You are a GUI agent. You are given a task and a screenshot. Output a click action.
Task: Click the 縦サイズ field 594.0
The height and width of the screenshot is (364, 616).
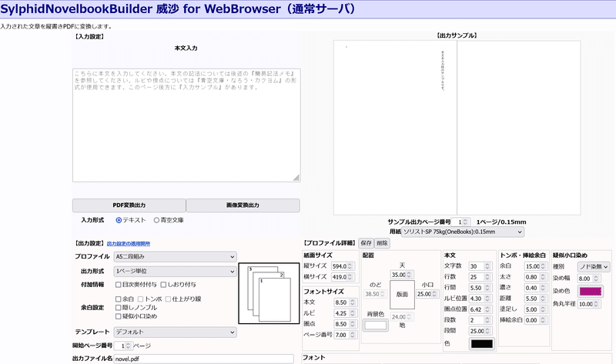343,266
